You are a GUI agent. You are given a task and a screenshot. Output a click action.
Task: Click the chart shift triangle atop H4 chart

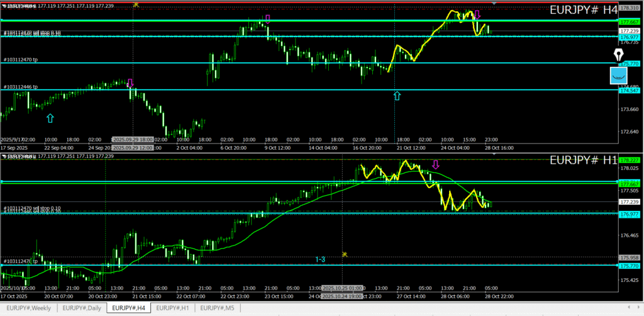(494, 4)
